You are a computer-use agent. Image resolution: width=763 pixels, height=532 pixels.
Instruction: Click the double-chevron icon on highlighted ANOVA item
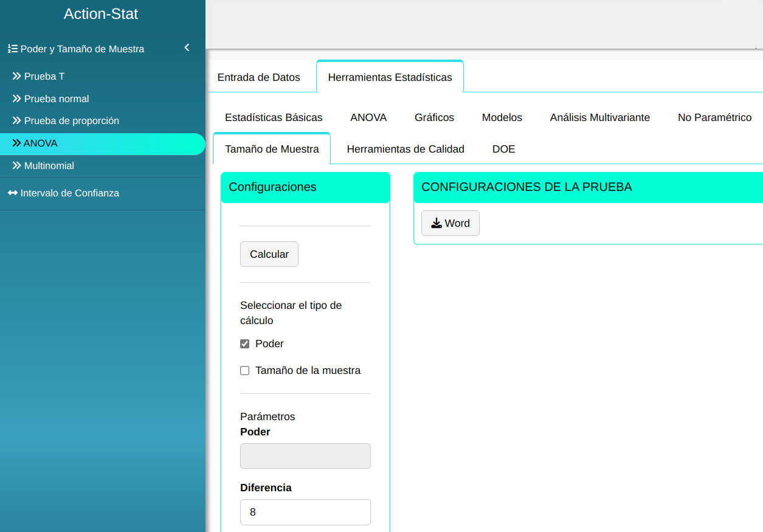point(16,143)
